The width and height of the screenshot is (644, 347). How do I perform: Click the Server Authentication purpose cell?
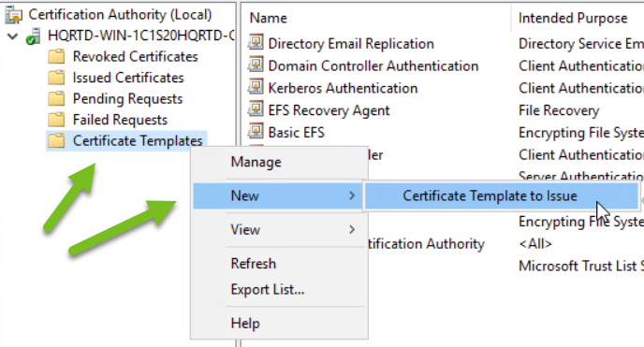(580, 177)
